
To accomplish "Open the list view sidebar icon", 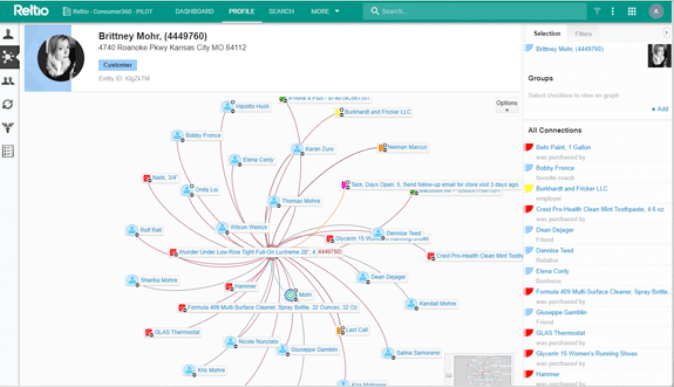I will [8, 151].
